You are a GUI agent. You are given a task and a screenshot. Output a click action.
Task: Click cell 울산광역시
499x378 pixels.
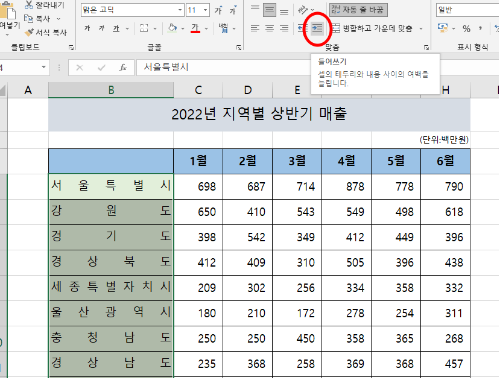[x=111, y=313]
